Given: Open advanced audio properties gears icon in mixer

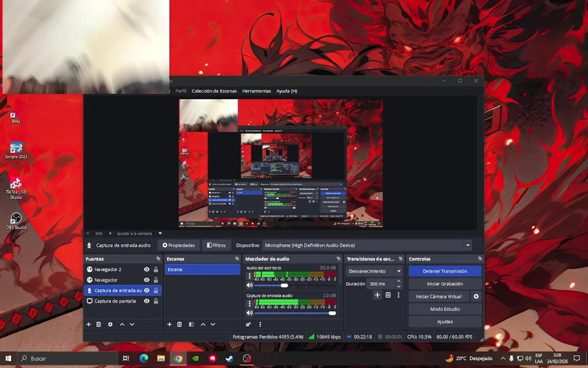Looking at the screenshot, I should pyautogui.click(x=248, y=325).
